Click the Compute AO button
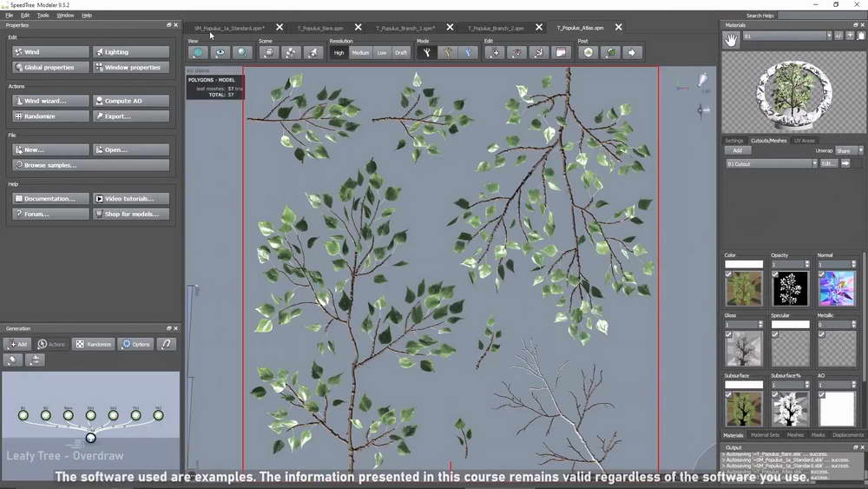The height and width of the screenshot is (489, 868). click(131, 101)
